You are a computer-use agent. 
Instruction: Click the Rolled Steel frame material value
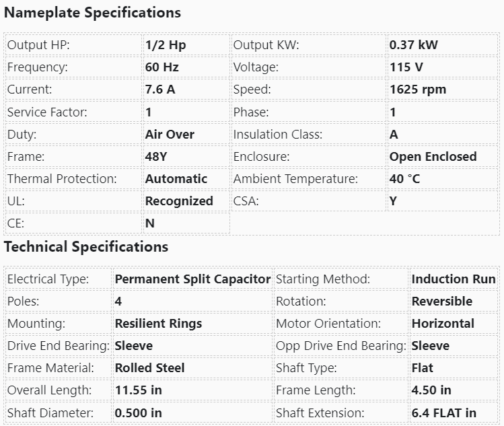(x=150, y=368)
